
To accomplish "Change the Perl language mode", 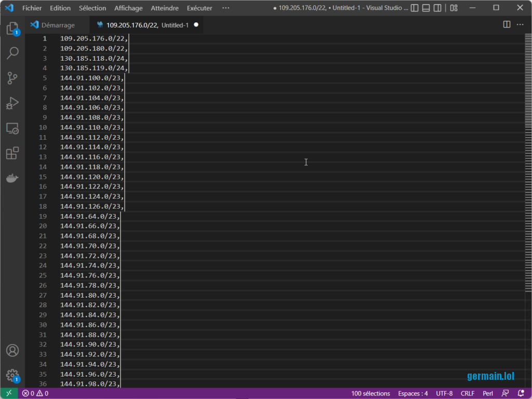I will (488, 393).
